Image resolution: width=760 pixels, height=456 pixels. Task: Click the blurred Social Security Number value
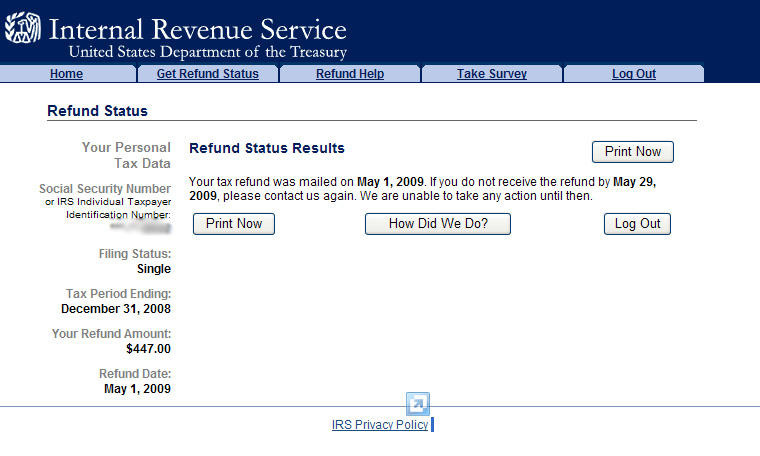click(x=141, y=227)
